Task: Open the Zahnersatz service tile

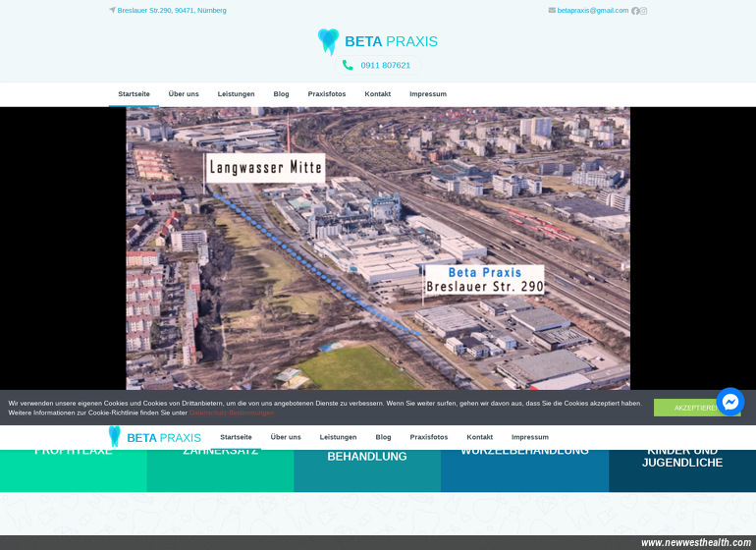Action: (x=220, y=470)
